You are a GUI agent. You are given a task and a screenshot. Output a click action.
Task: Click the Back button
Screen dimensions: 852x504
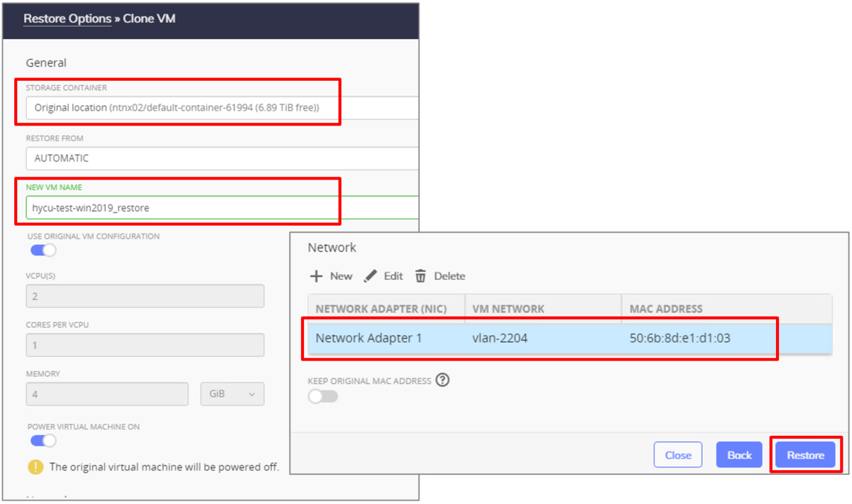pyautogui.click(x=739, y=455)
